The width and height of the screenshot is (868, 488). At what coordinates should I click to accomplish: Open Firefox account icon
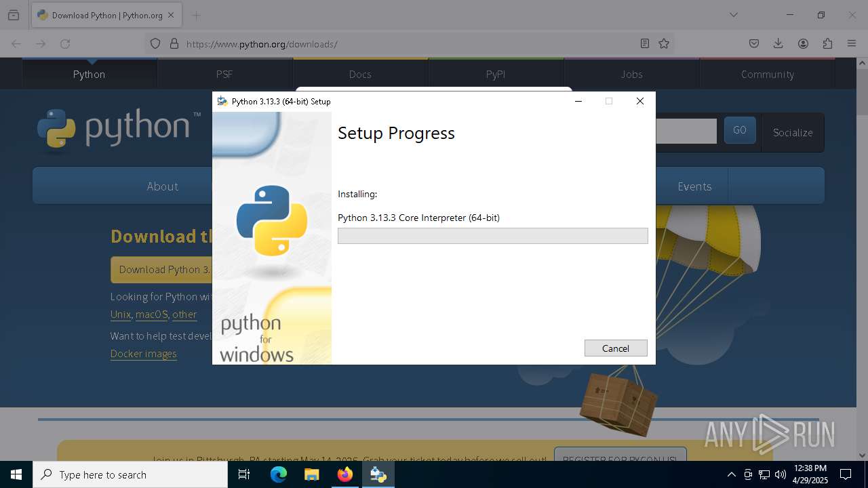(x=803, y=43)
